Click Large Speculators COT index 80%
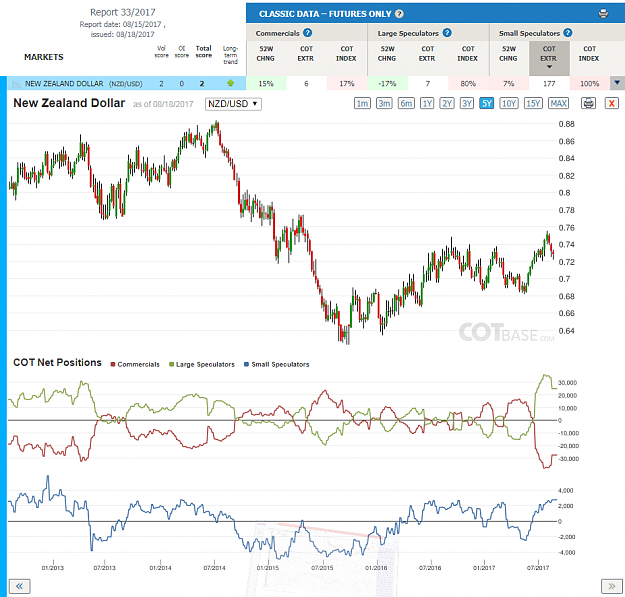This screenshot has height=597, width=625. click(468, 83)
